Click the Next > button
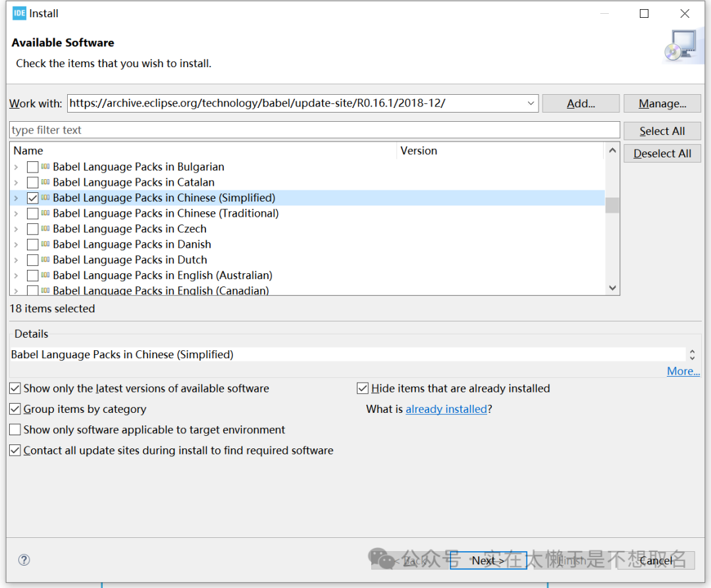This screenshot has width=711, height=588. click(x=488, y=560)
